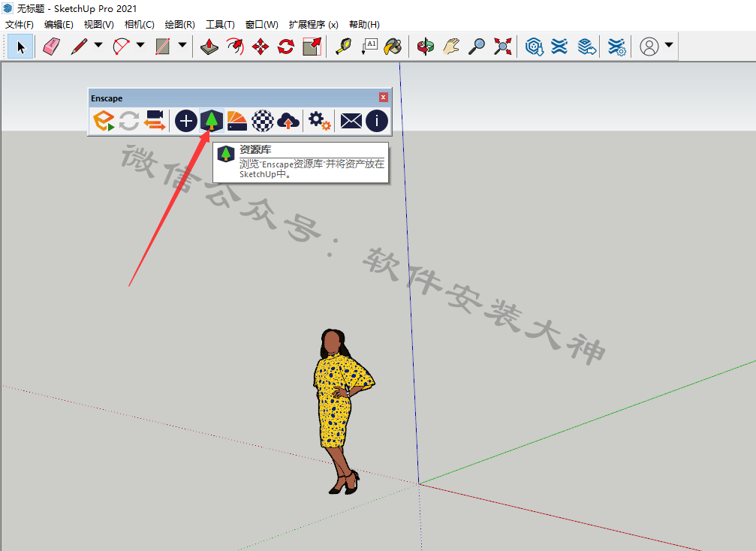Activate the Offset tool
This screenshot has height=551, width=756.
pyautogui.click(x=235, y=47)
